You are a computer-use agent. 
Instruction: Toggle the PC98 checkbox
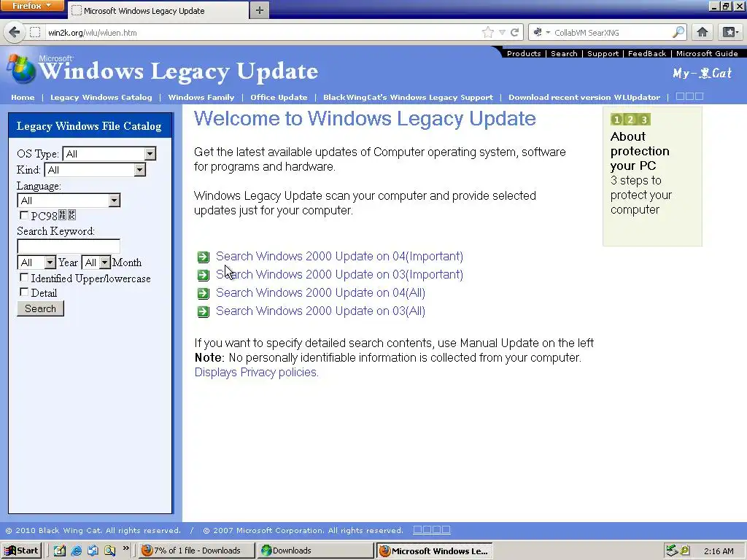coord(24,215)
